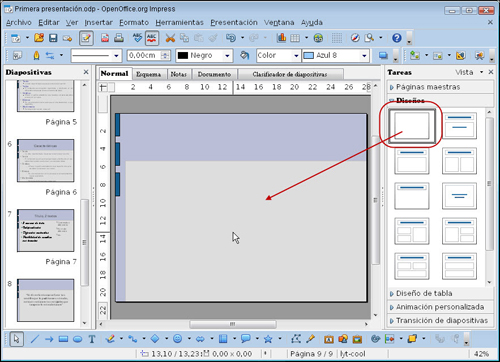500x362 pixels.
Task: Toggle edit points icon
Action: click(x=296, y=339)
